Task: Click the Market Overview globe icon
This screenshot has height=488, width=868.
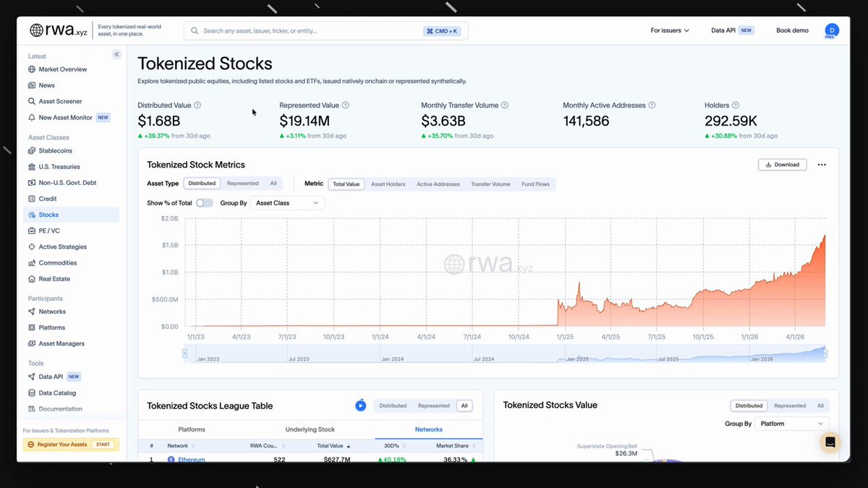Action: tap(32, 69)
